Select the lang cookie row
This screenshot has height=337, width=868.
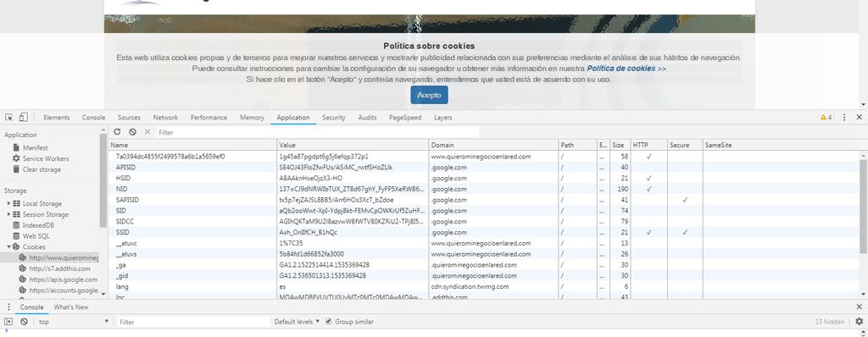485,286
